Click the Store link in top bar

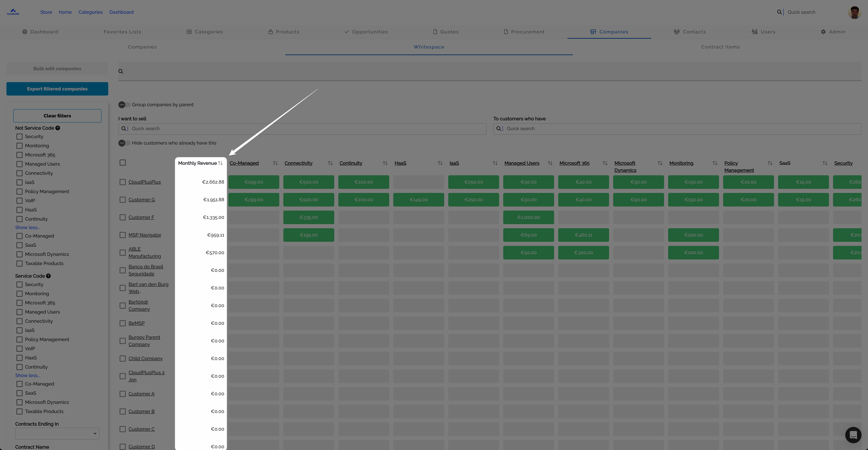point(46,12)
